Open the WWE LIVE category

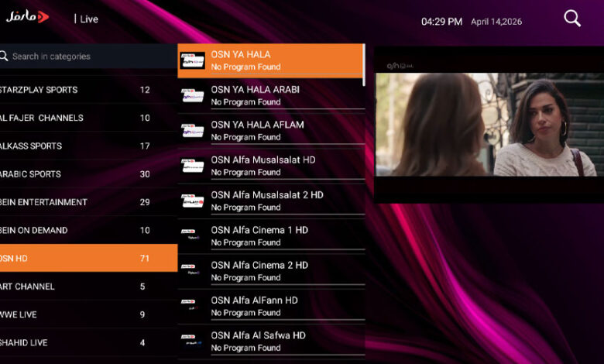point(77,314)
